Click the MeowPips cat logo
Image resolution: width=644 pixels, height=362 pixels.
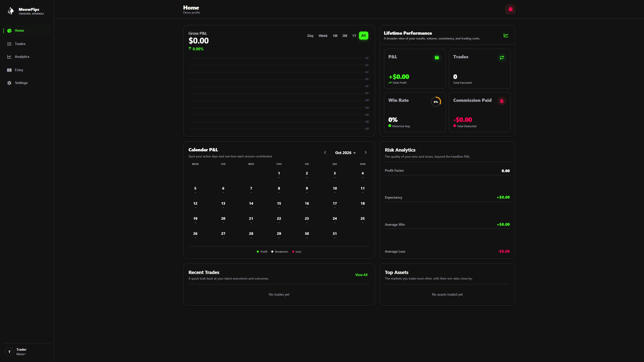tap(11, 11)
